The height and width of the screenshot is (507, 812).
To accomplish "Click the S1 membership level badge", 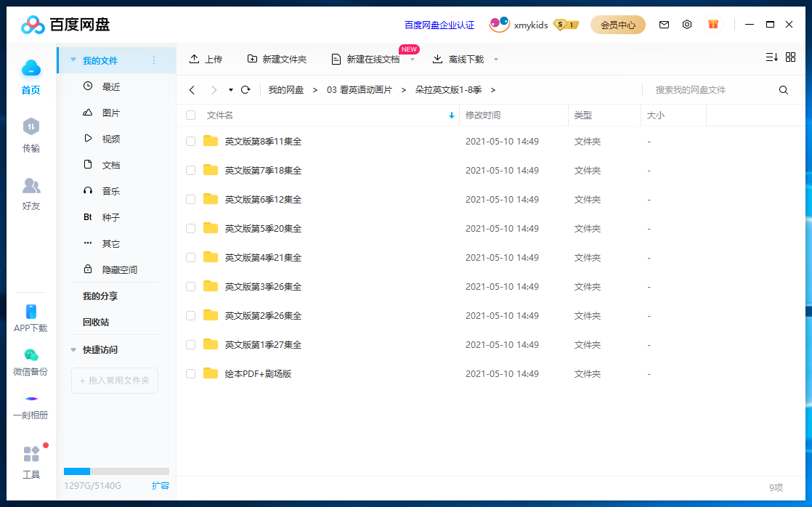I will coord(566,25).
